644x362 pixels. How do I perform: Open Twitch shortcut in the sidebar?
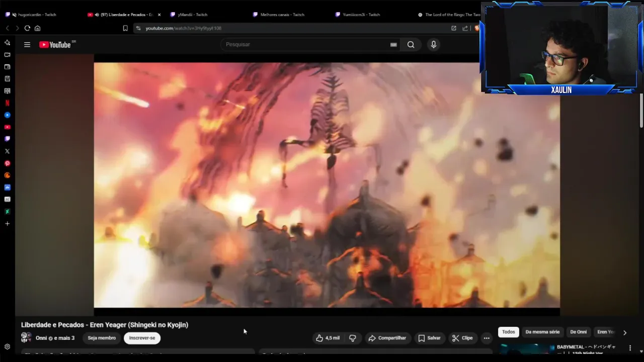click(7, 139)
